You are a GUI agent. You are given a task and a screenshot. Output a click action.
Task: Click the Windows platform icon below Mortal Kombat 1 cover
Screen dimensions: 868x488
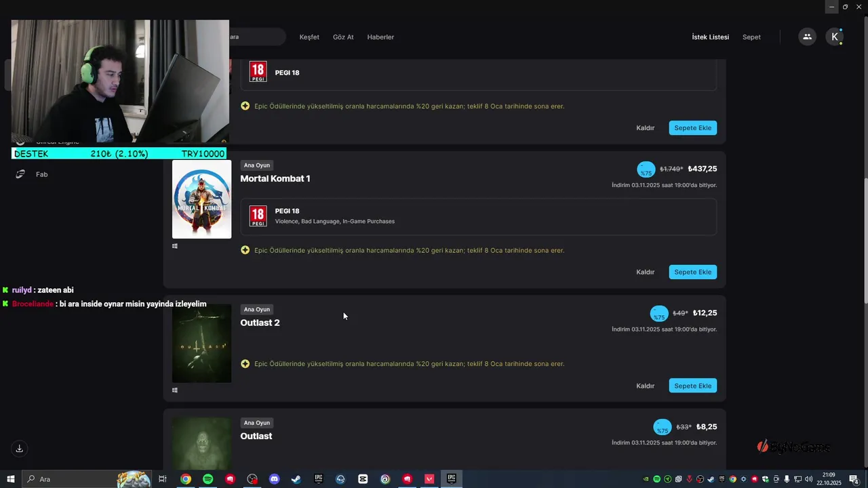(x=175, y=246)
